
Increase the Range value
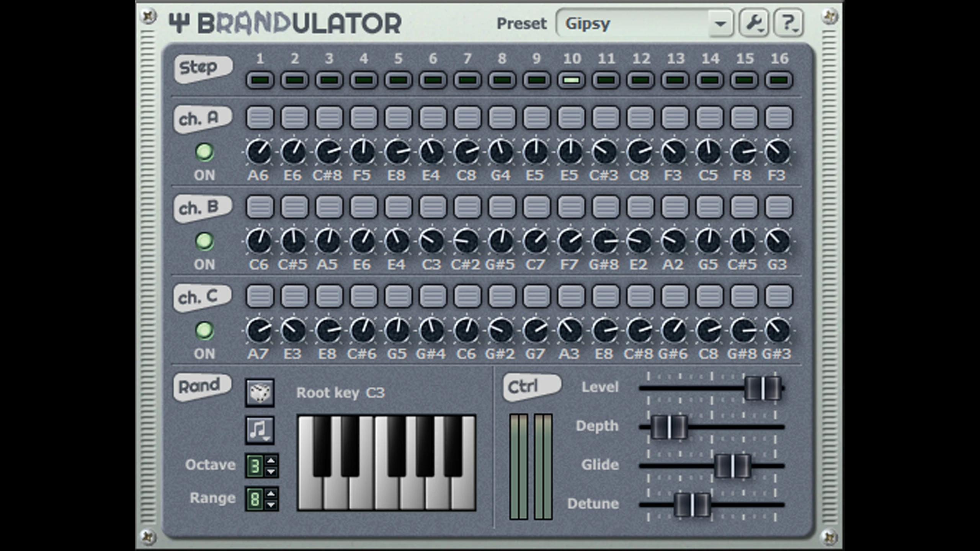coord(271,494)
